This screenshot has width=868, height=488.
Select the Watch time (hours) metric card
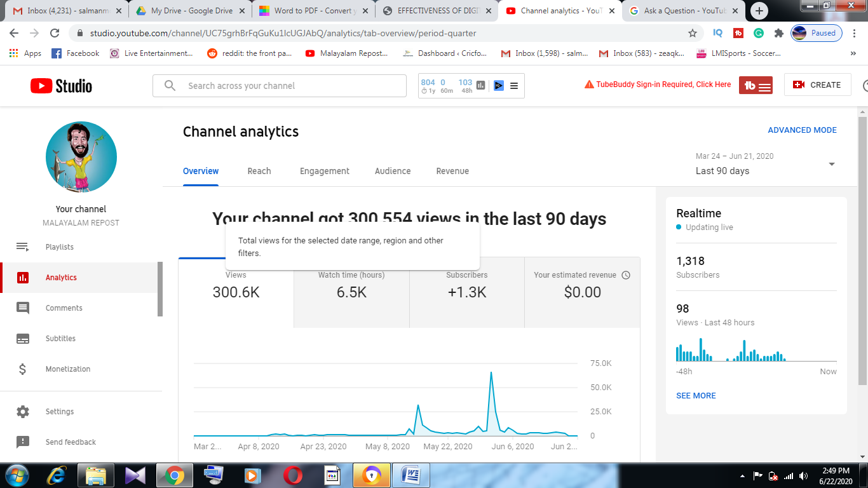point(351,292)
